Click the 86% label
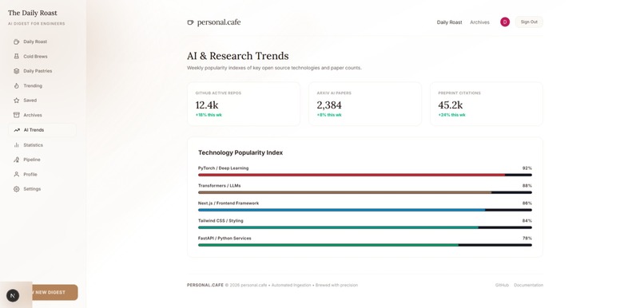This screenshot has width=644, height=308. (x=527, y=203)
